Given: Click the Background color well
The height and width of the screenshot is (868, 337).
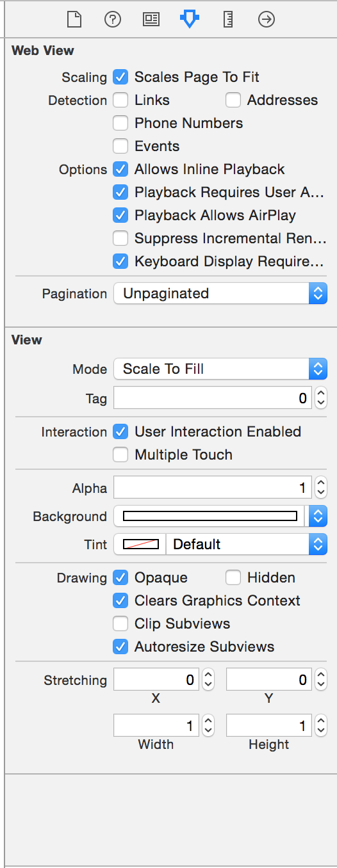Looking at the screenshot, I should [x=210, y=517].
